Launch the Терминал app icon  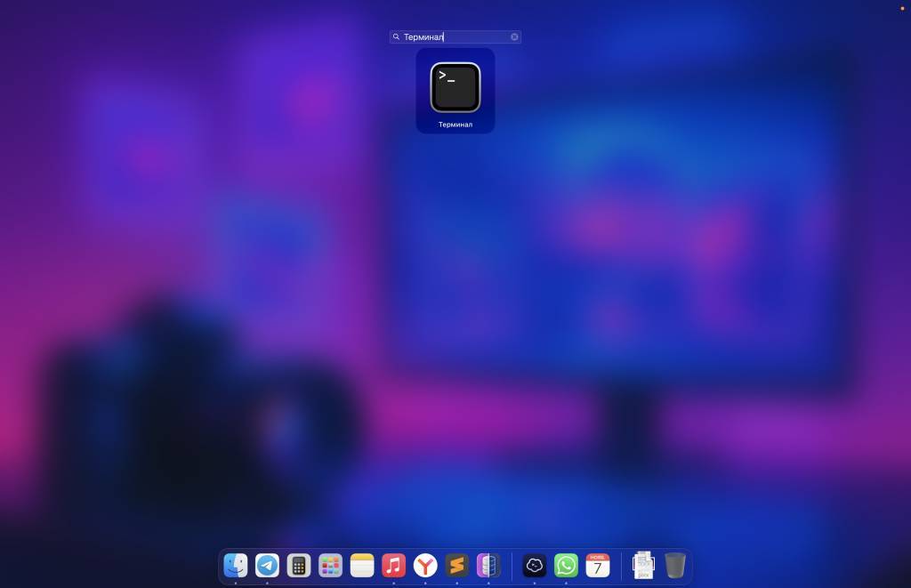click(x=455, y=87)
